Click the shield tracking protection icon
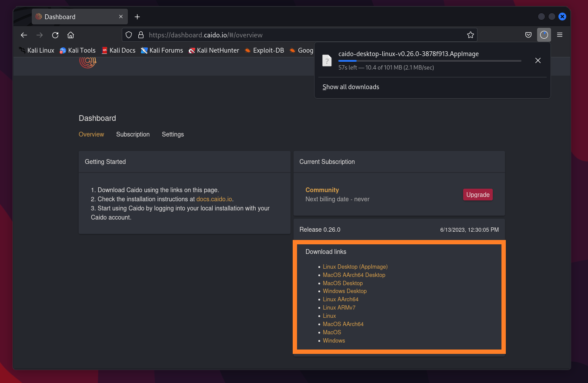 pyautogui.click(x=128, y=35)
